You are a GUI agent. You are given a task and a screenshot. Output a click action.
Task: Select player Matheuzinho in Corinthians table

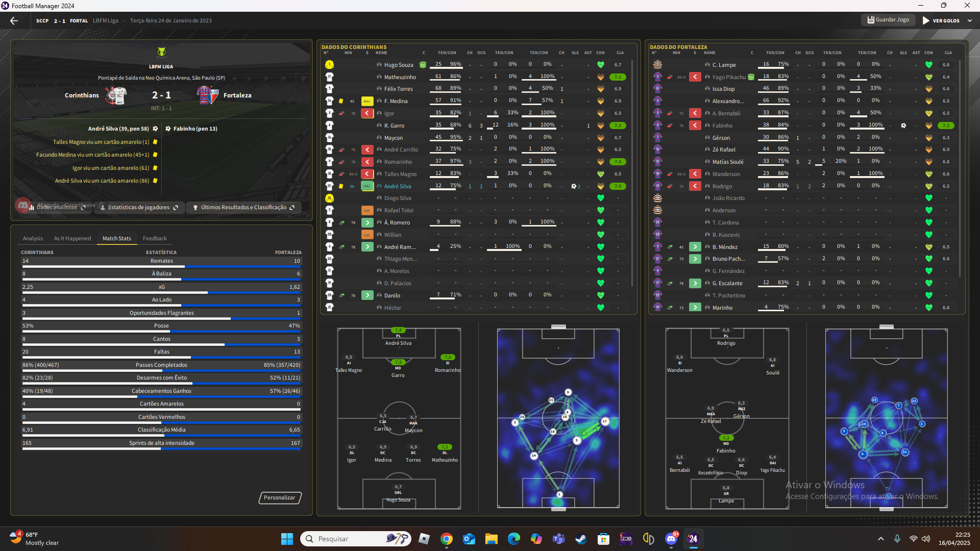tap(400, 77)
